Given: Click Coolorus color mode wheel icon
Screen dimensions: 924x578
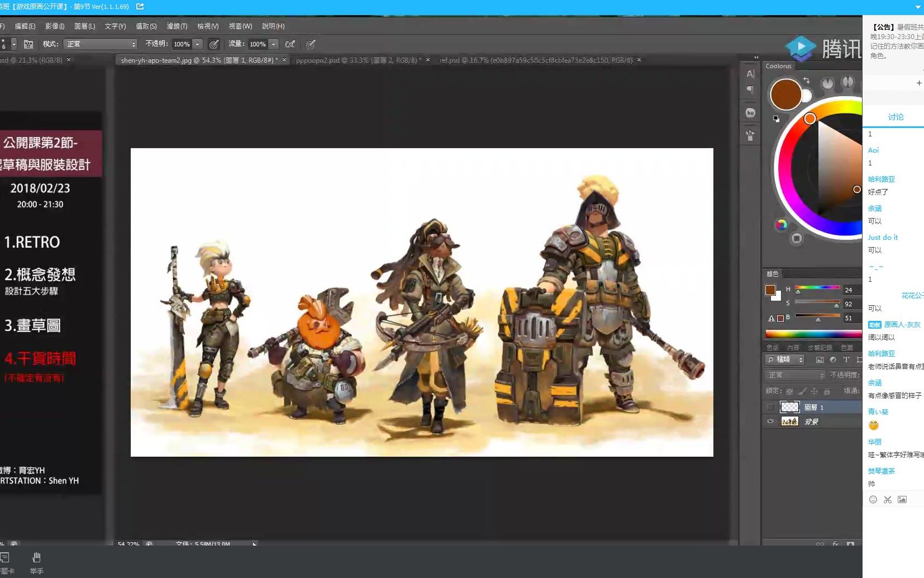Looking at the screenshot, I should [x=781, y=225].
